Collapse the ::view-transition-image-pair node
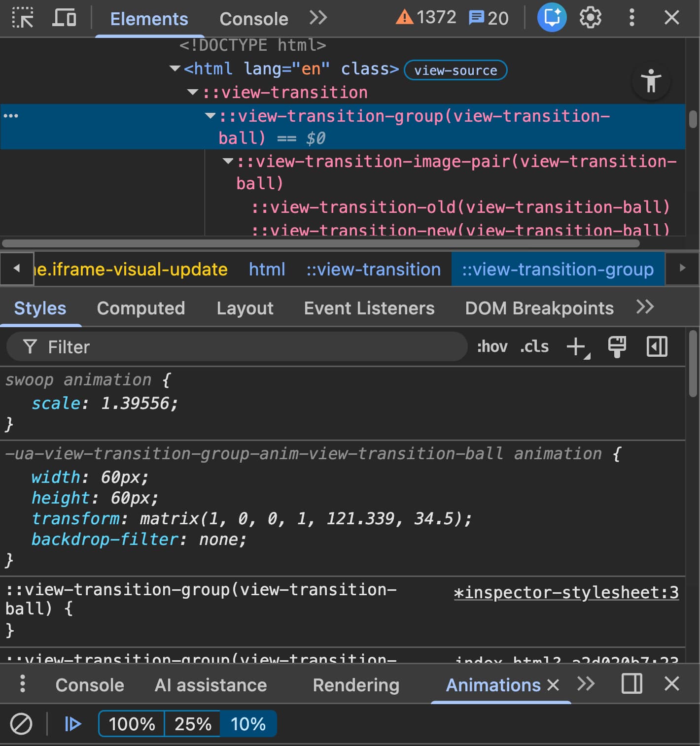Viewport: 700px width, 746px height. coord(228,161)
